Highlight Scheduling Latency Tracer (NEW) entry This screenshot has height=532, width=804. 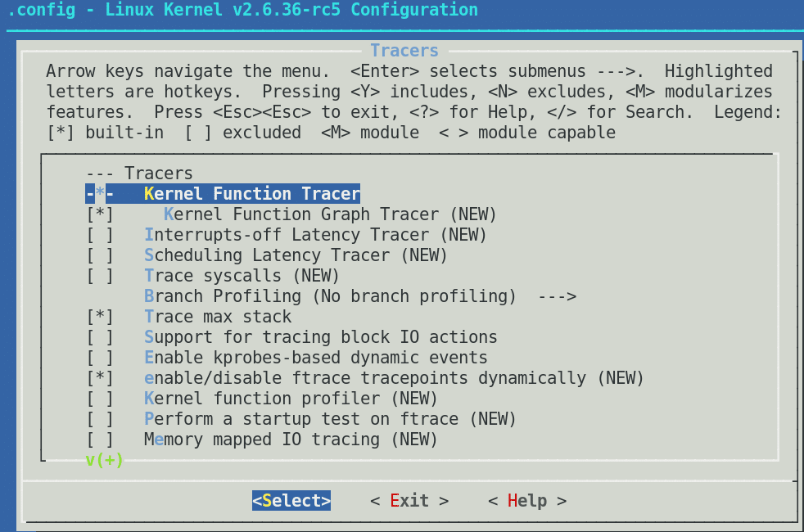(296, 255)
